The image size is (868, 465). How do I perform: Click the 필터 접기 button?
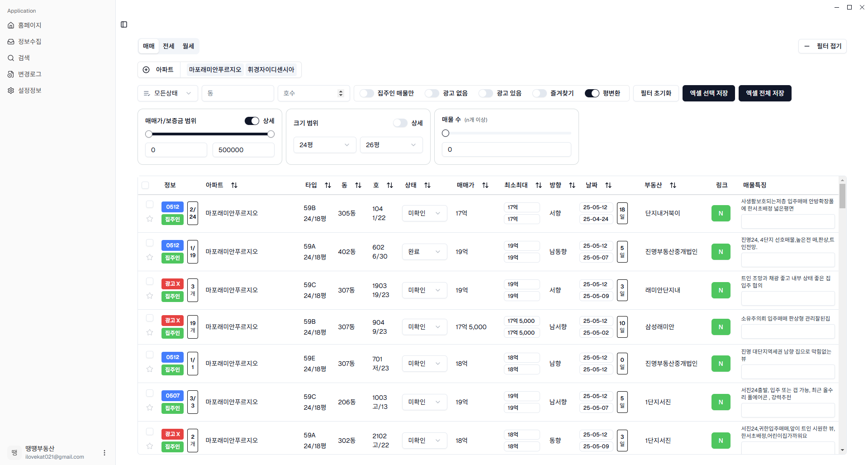822,46
